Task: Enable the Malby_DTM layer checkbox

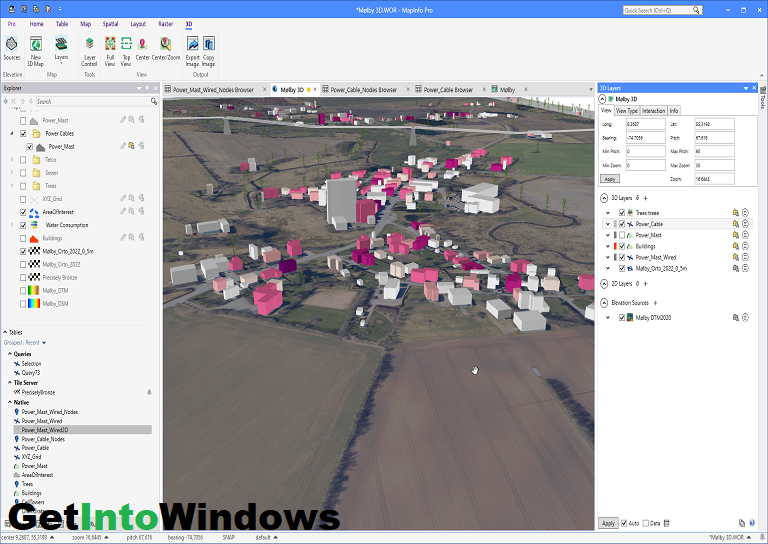Action: coord(23,290)
